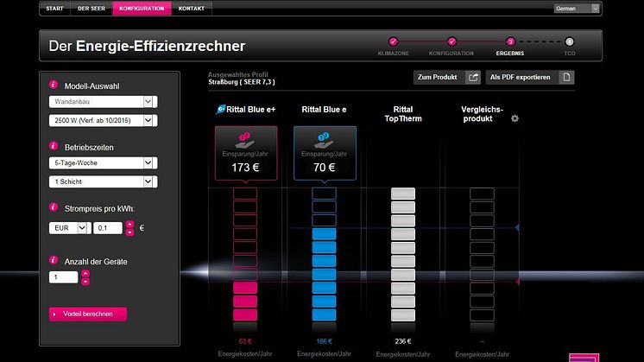
Task: Click the 63 € energy cost value
Action: [x=245, y=341]
